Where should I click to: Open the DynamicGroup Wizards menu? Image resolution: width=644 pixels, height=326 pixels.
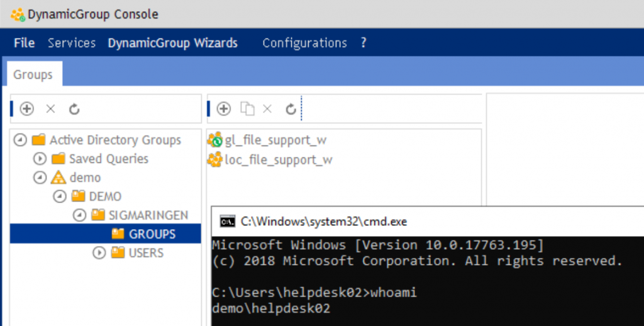click(x=172, y=43)
